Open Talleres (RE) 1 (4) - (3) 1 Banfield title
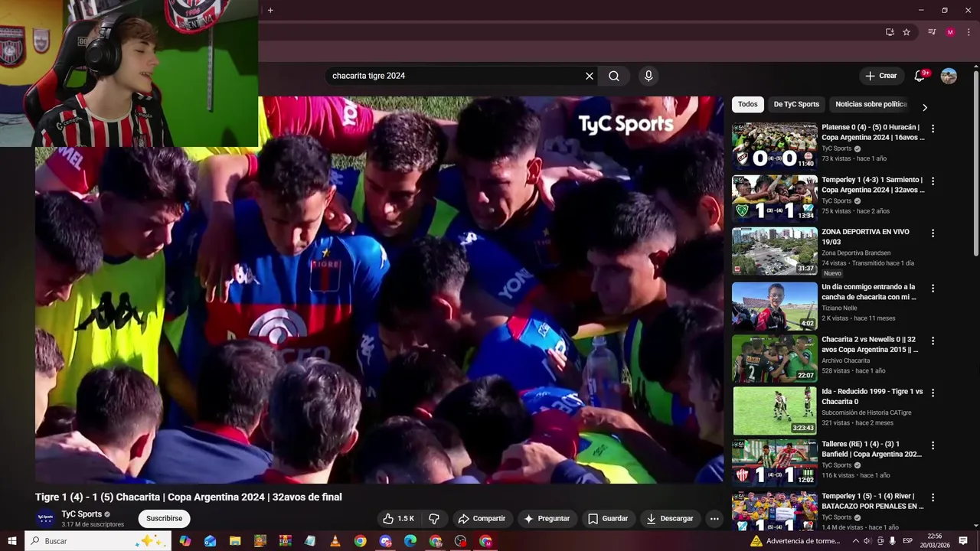The image size is (980, 551). coord(872,449)
